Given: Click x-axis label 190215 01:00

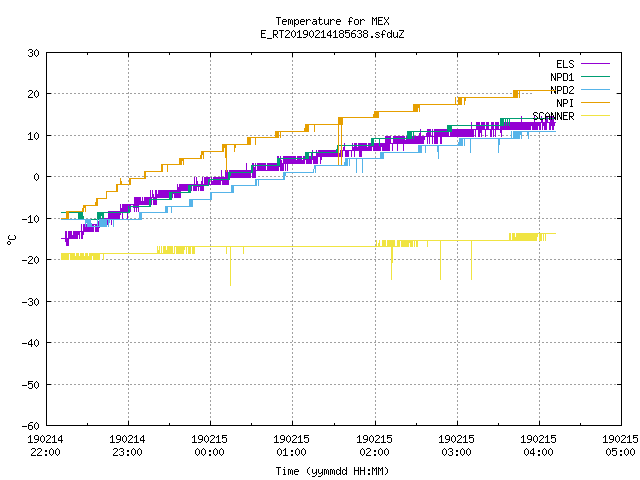Looking at the screenshot, I should point(291,445).
